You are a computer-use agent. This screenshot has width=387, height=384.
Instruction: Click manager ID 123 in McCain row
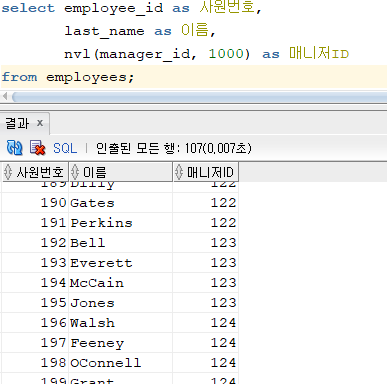pos(206,283)
